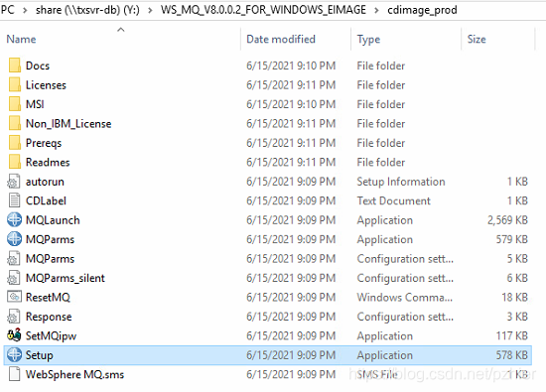Click the MQParms_silent configuration file icon
Screen dimensions: 546x392
point(14,278)
